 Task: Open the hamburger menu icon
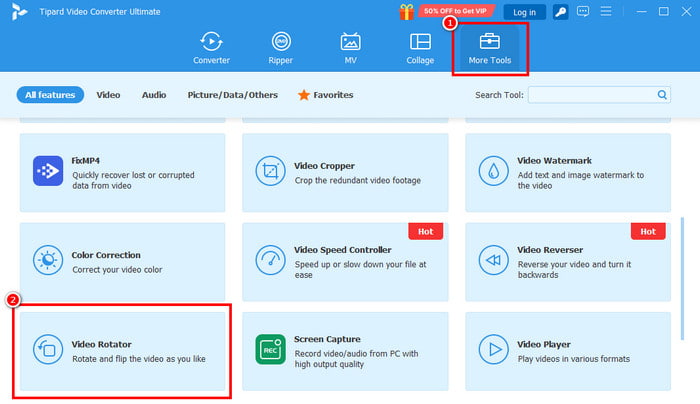tap(606, 11)
